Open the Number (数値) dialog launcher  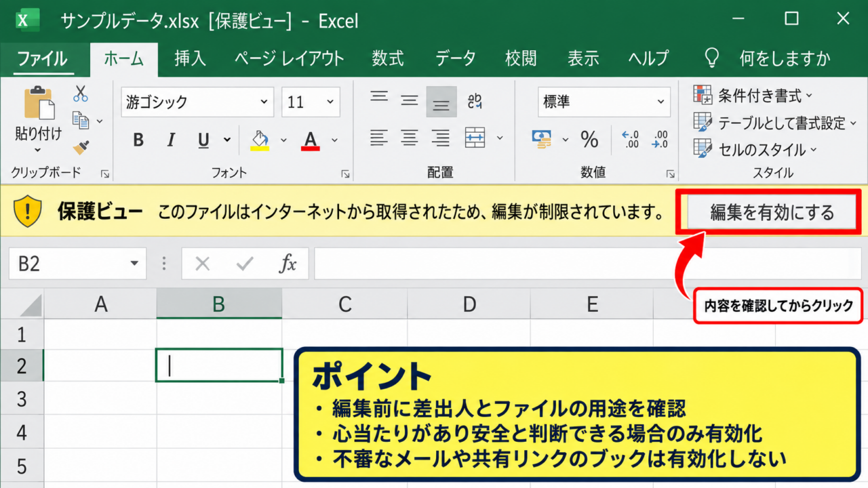(671, 174)
